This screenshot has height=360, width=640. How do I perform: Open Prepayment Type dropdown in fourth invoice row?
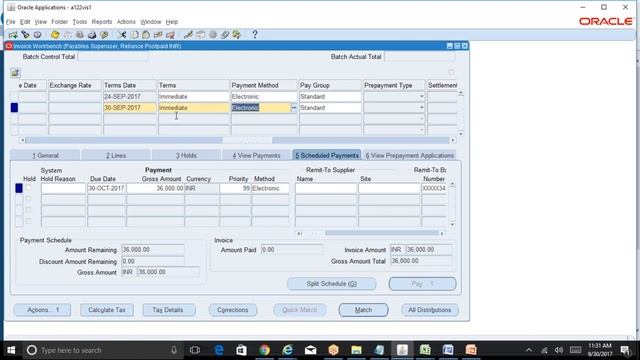[x=422, y=130]
